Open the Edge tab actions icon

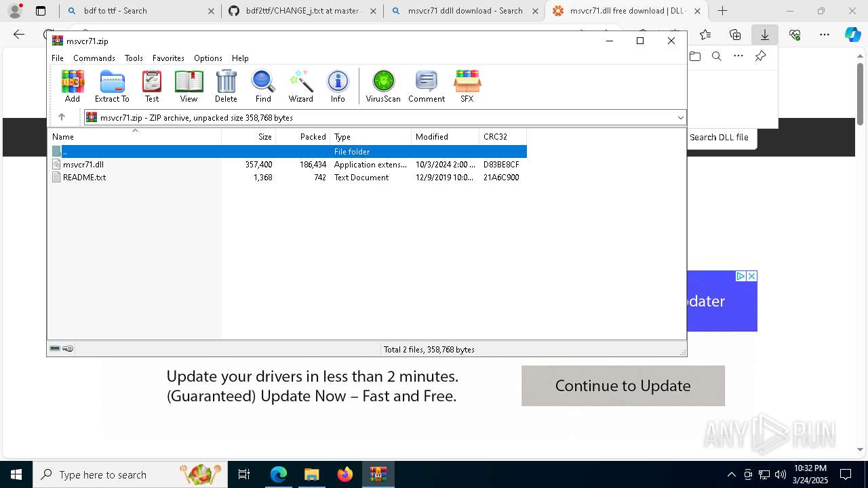tap(41, 11)
